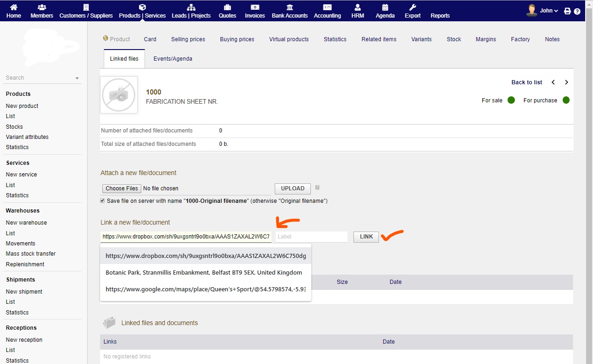Go to previous product arrow

(x=553, y=82)
